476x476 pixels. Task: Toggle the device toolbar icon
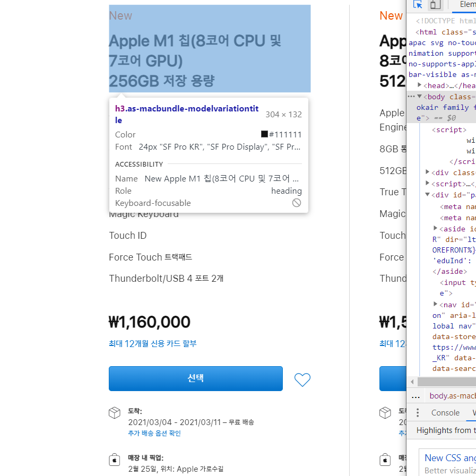(x=435, y=5)
